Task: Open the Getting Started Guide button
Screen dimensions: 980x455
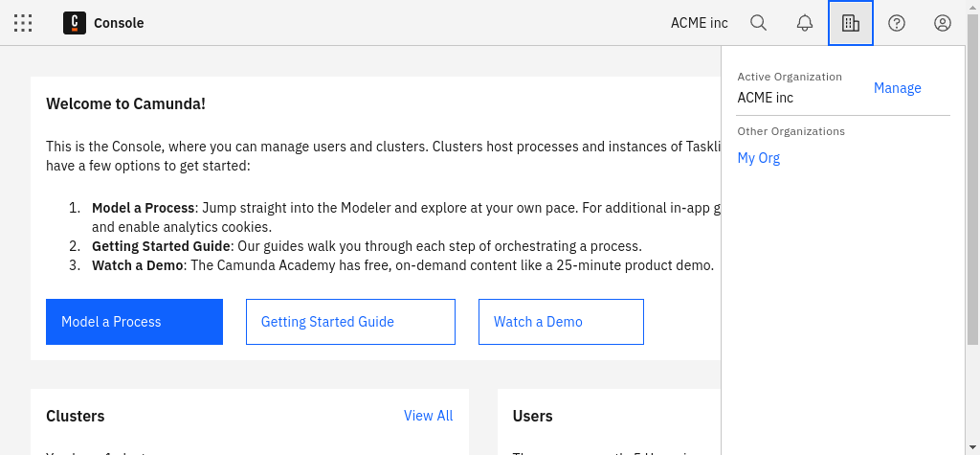Action: coord(350,322)
